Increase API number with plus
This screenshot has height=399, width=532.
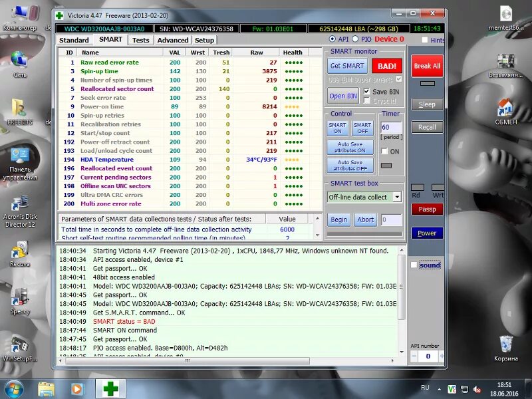click(x=442, y=356)
